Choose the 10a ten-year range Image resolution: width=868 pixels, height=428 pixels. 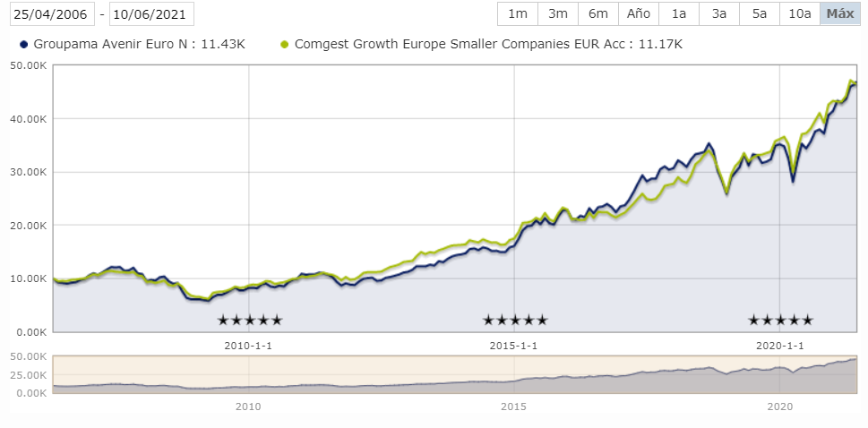click(799, 14)
